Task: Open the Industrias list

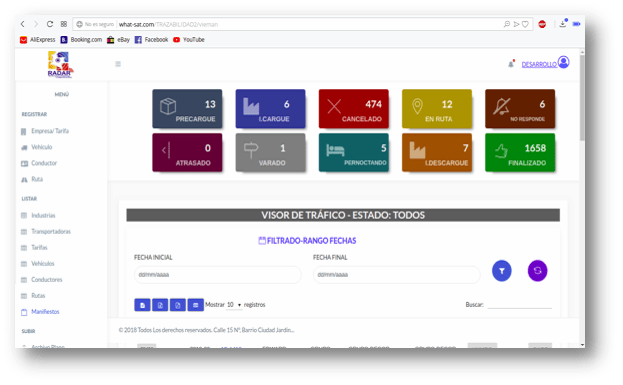Action: (43, 215)
